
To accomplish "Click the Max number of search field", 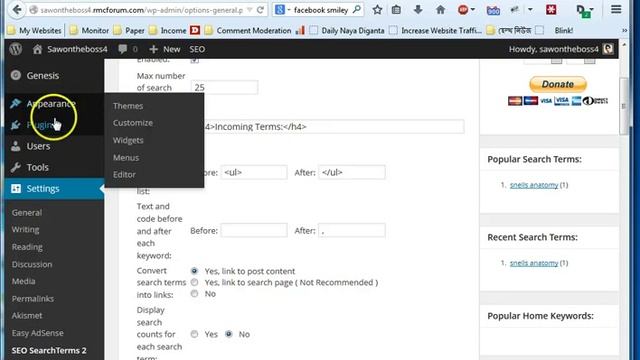I will click(x=224, y=87).
